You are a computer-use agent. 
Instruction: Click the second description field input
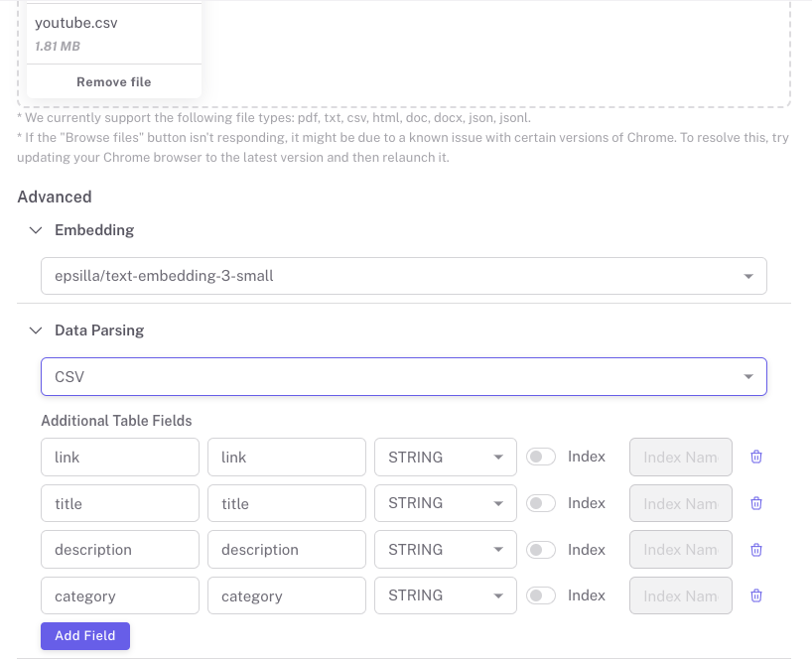[286, 550]
